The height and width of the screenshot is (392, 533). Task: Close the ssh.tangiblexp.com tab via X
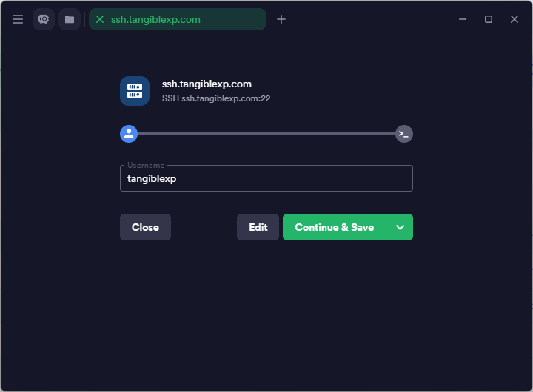point(100,19)
